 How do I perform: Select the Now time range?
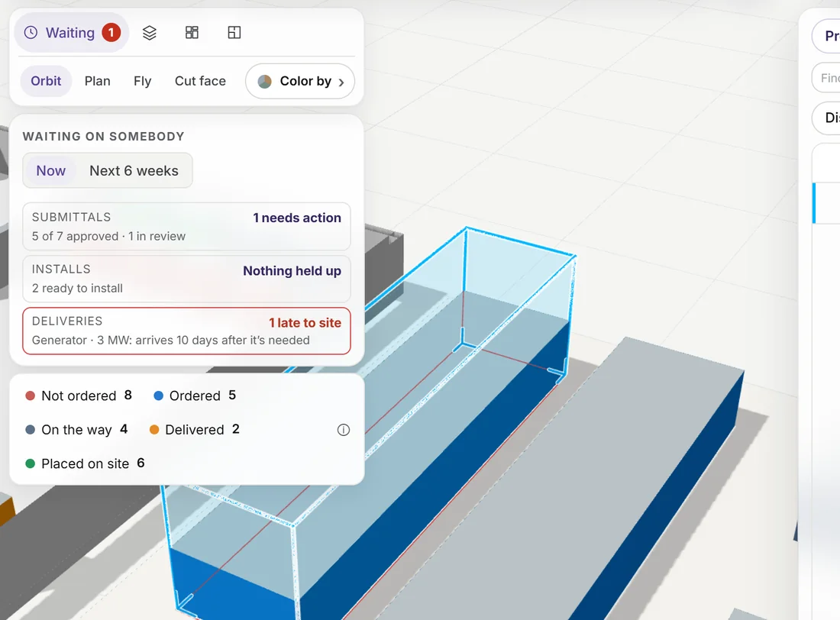click(51, 170)
